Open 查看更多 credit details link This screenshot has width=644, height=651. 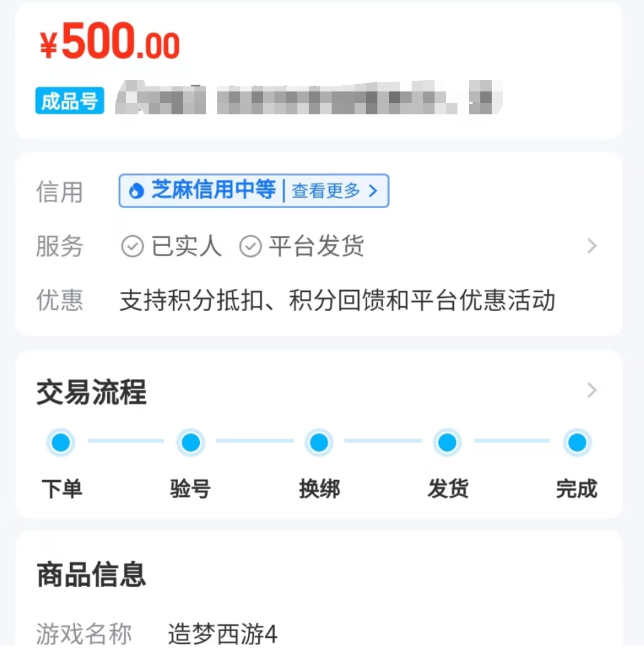click(326, 191)
